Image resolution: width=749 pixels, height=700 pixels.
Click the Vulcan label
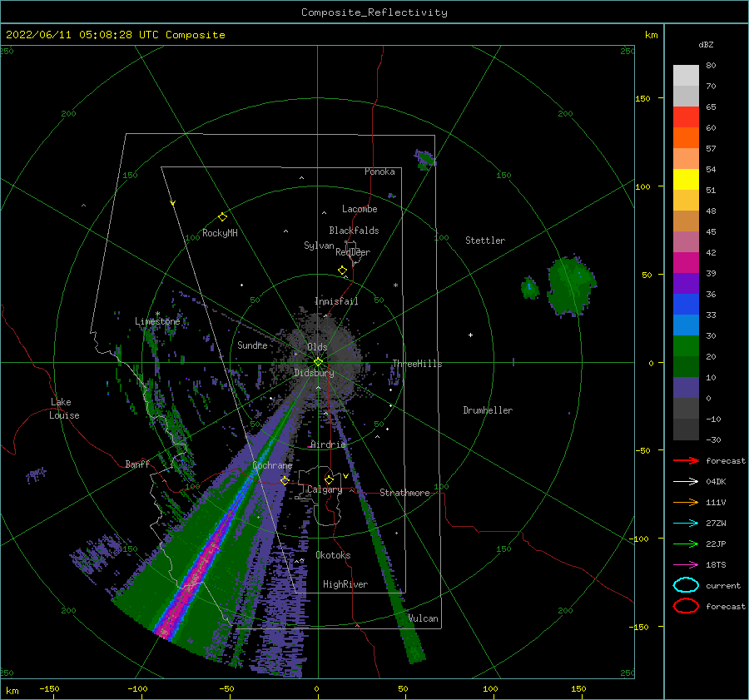pyautogui.click(x=424, y=618)
